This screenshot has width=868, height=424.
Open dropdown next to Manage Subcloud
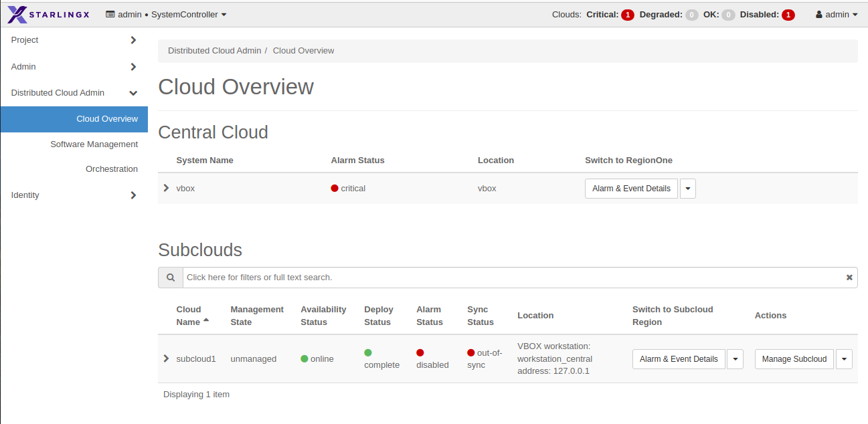pyautogui.click(x=844, y=359)
